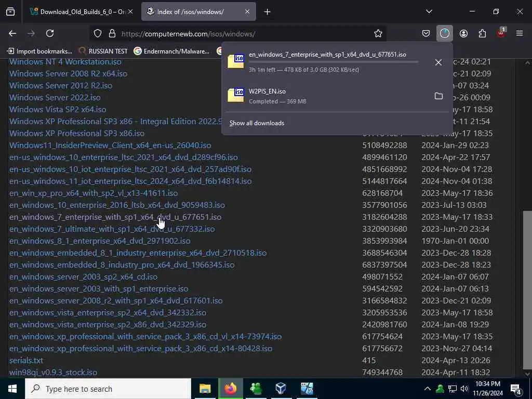
Task: Download Windows Vista SP2 x64.iso
Action: pos(58,109)
